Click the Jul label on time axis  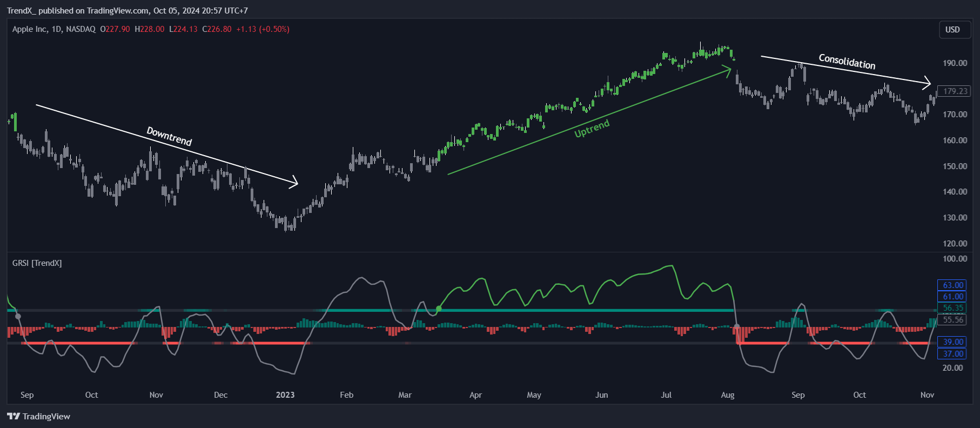coord(666,394)
